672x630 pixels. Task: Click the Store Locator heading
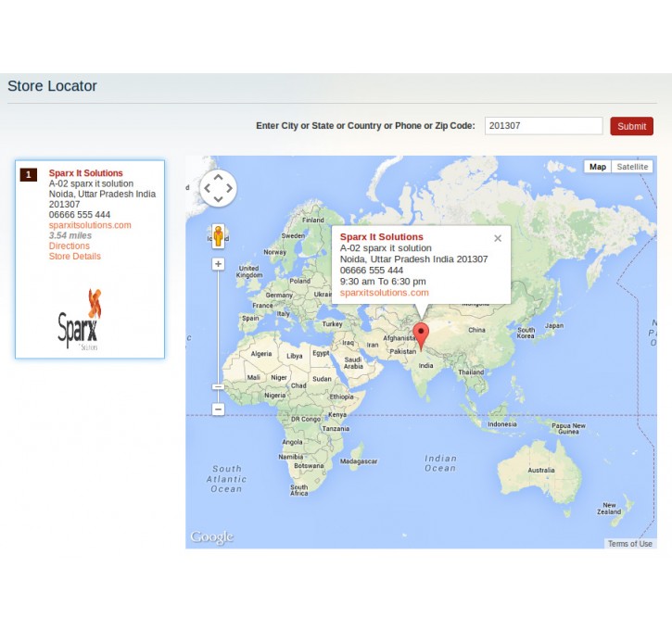point(52,86)
